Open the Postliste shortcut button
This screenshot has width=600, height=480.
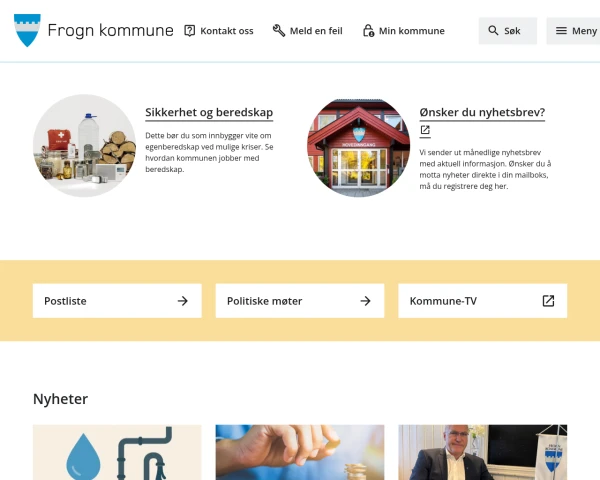117,301
